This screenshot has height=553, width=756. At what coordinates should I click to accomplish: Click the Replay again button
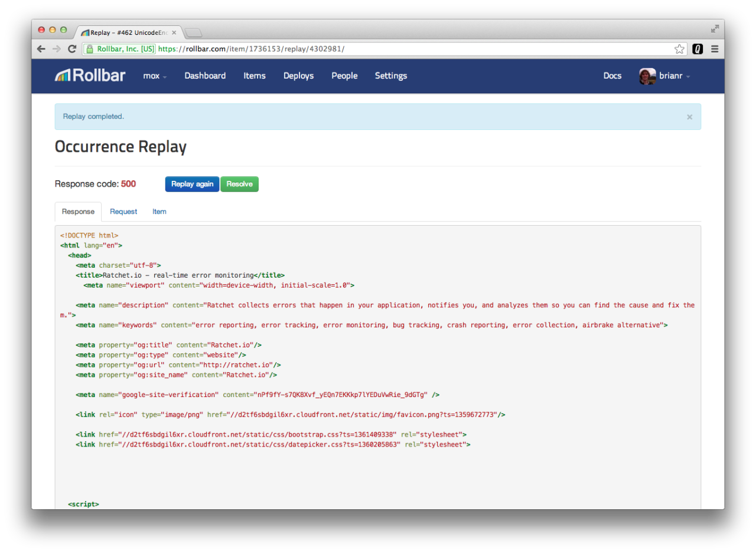click(193, 184)
